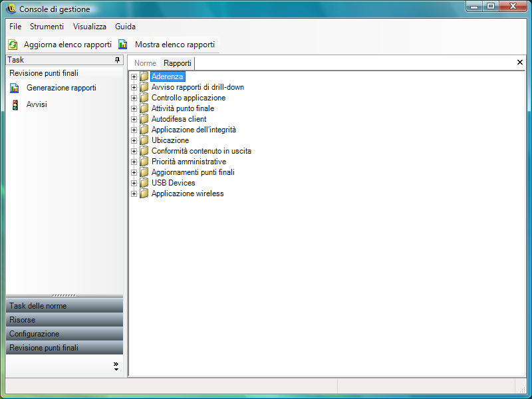The image size is (532, 399).
Task: Expand the Ubicazione node
Action: click(x=134, y=140)
